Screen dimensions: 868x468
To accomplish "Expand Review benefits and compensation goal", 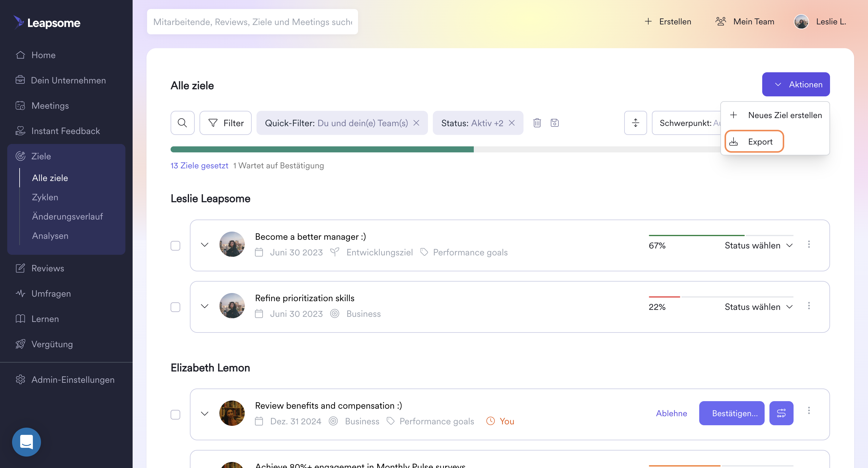I will 205,413.
